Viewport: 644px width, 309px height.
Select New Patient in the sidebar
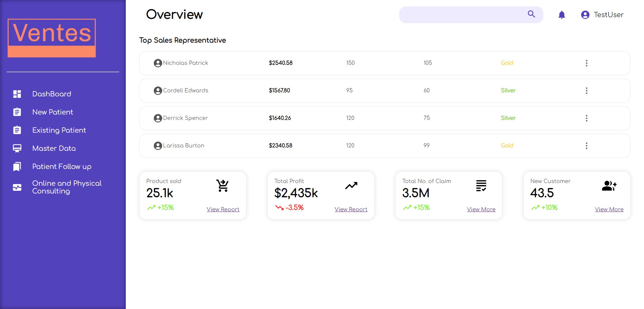[x=53, y=112]
